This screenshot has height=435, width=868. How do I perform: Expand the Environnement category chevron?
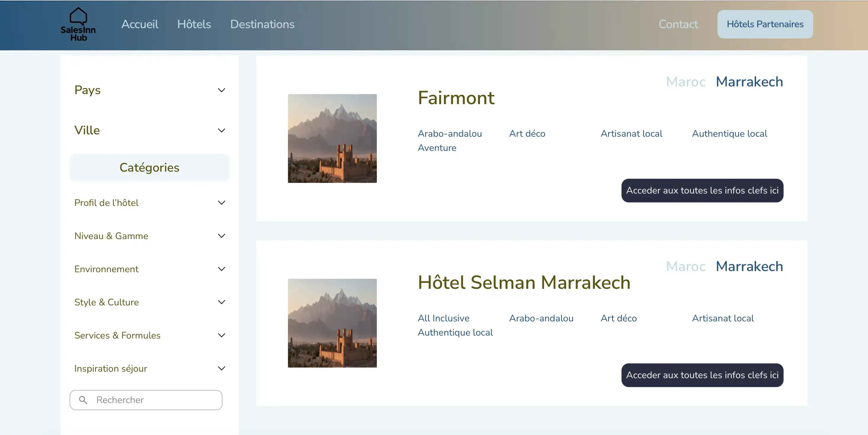[x=221, y=269]
